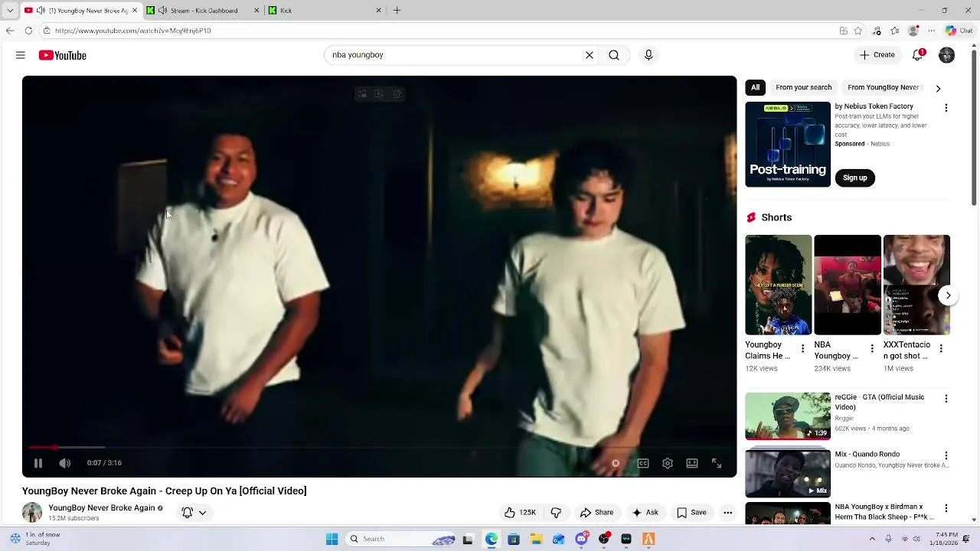Open options for Mix - Quando Rondo
The height and width of the screenshot is (551, 980).
tap(946, 456)
